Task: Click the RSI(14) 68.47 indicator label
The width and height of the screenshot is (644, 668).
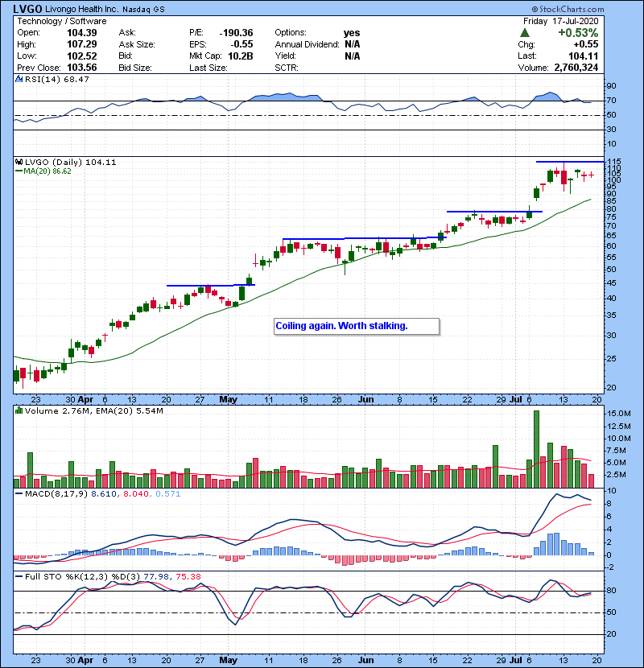Action: point(56,79)
